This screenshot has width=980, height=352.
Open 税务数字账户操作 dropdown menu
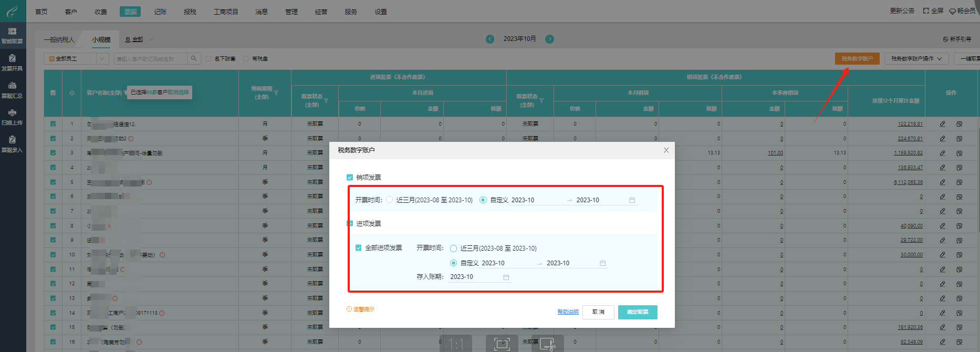916,59
